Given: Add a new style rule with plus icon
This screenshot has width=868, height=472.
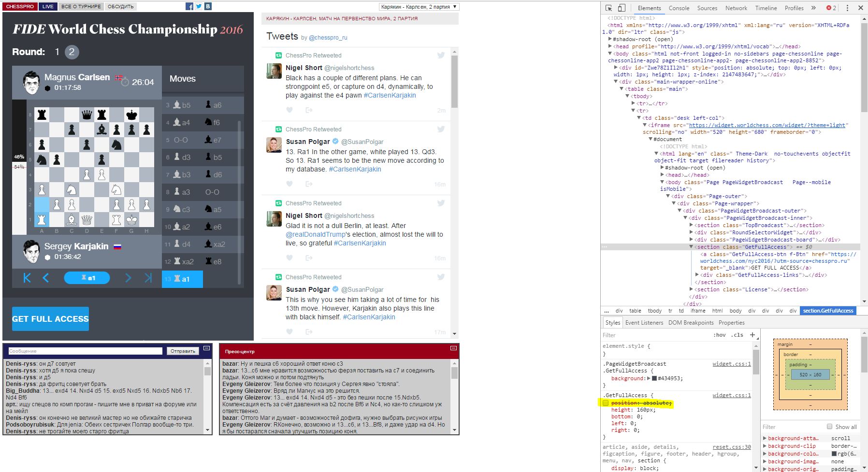Looking at the screenshot, I should click(752, 335).
